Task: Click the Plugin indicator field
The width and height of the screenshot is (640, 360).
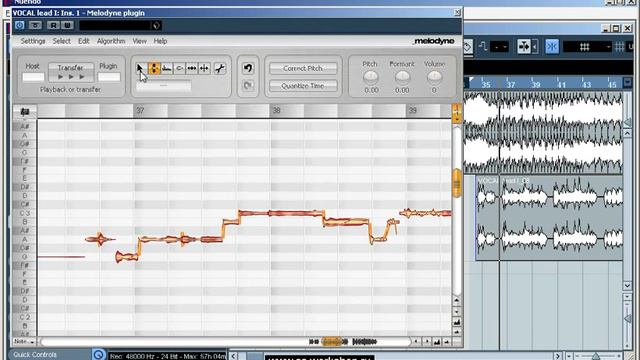Action: 109,77
